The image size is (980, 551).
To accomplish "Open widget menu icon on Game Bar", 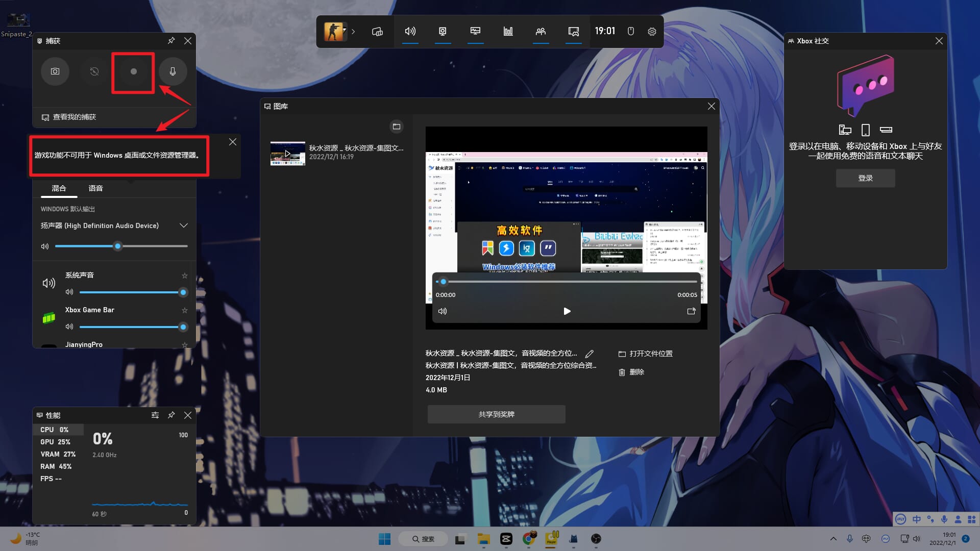I will tap(377, 32).
